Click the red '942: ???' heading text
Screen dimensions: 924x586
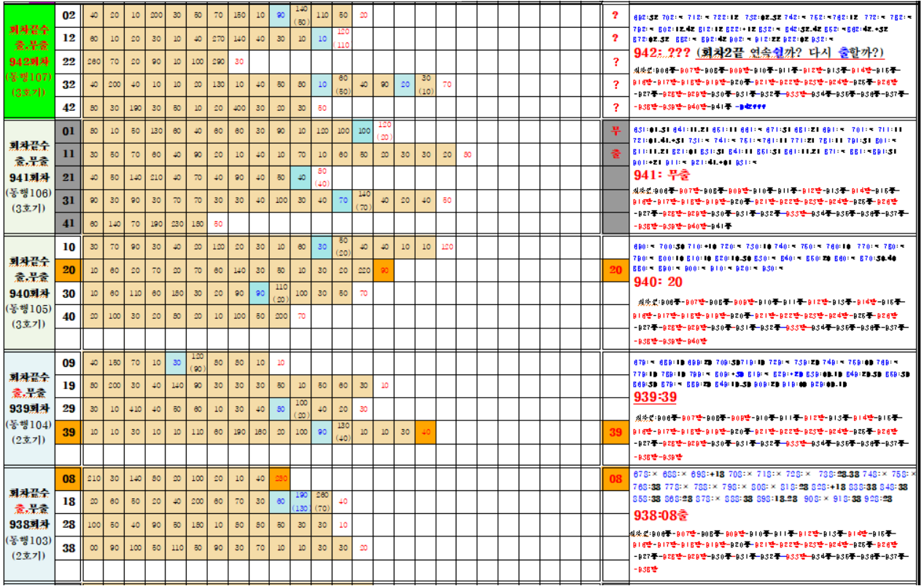(662, 53)
